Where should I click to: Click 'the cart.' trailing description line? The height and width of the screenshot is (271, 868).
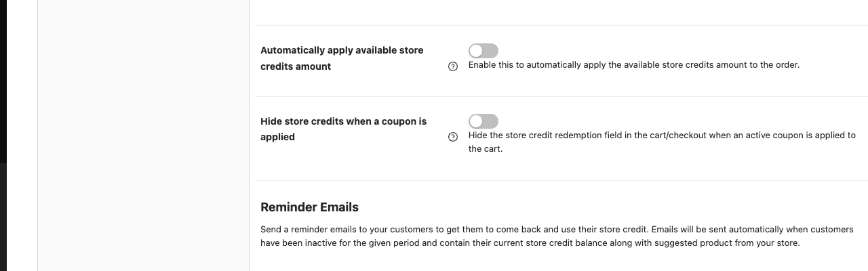coord(486,149)
